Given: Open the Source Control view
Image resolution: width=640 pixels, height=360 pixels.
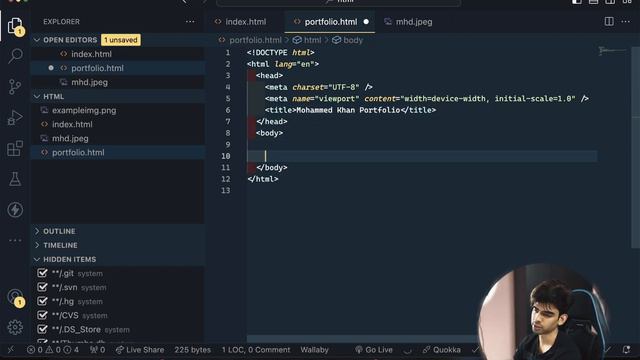Looking at the screenshot, I should [x=15, y=87].
